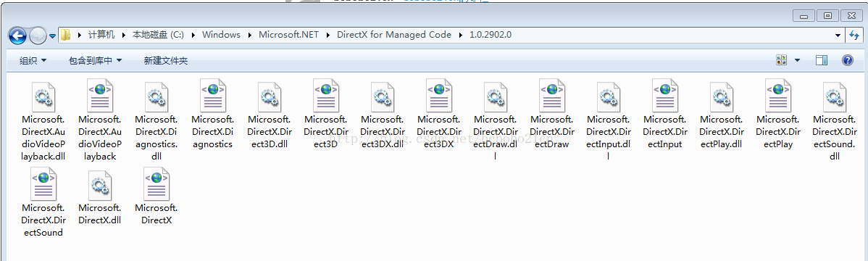Expand the arrow after DirectX for Managed Code
The image size is (868, 261).
(x=460, y=35)
